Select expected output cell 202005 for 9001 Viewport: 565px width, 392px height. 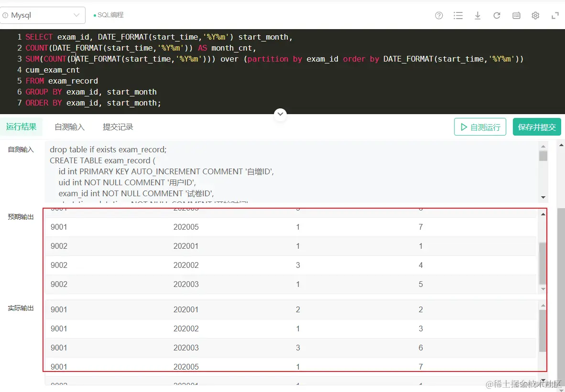coord(186,227)
